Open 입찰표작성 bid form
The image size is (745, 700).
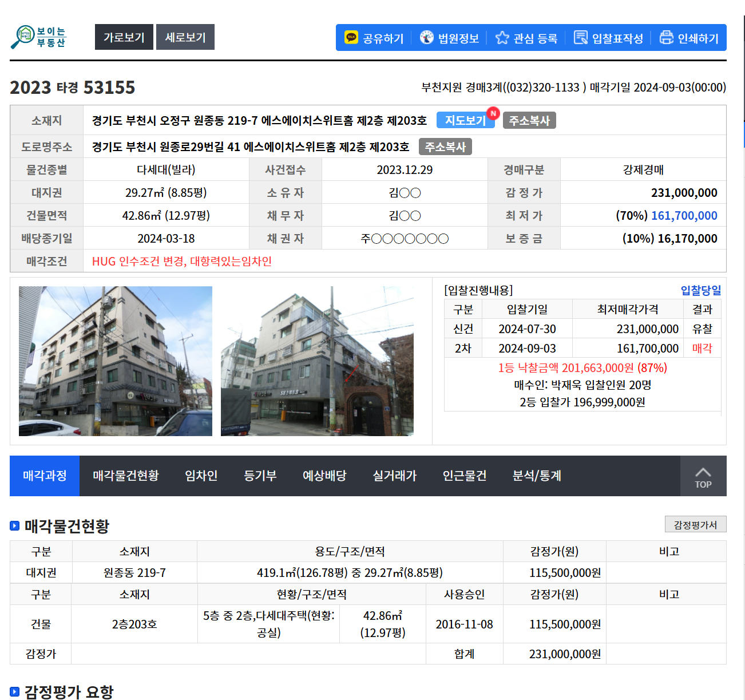[609, 38]
